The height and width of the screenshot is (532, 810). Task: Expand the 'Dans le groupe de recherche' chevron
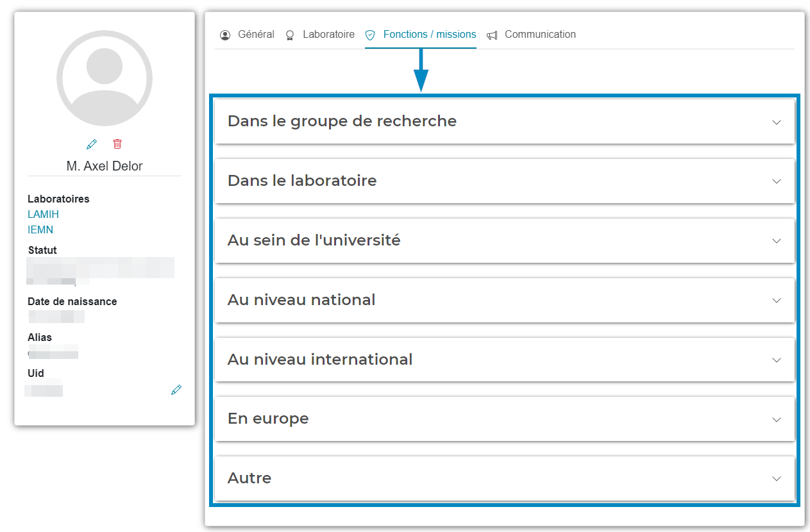pos(777,122)
